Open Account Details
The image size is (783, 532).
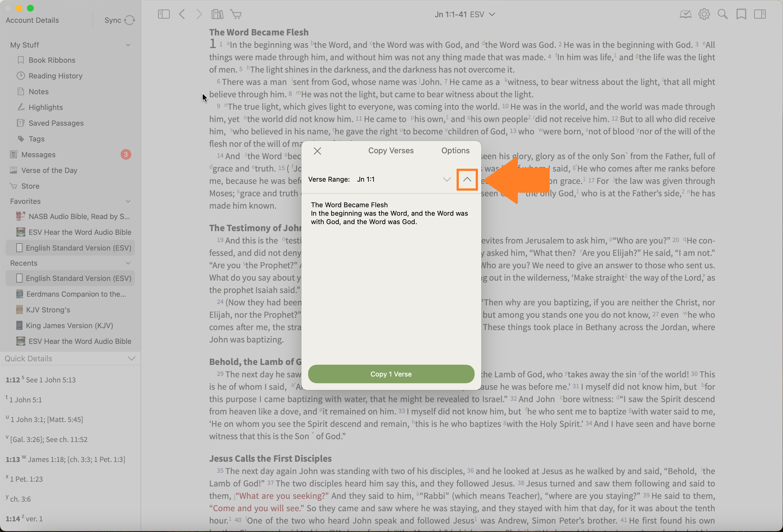click(x=32, y=20)
